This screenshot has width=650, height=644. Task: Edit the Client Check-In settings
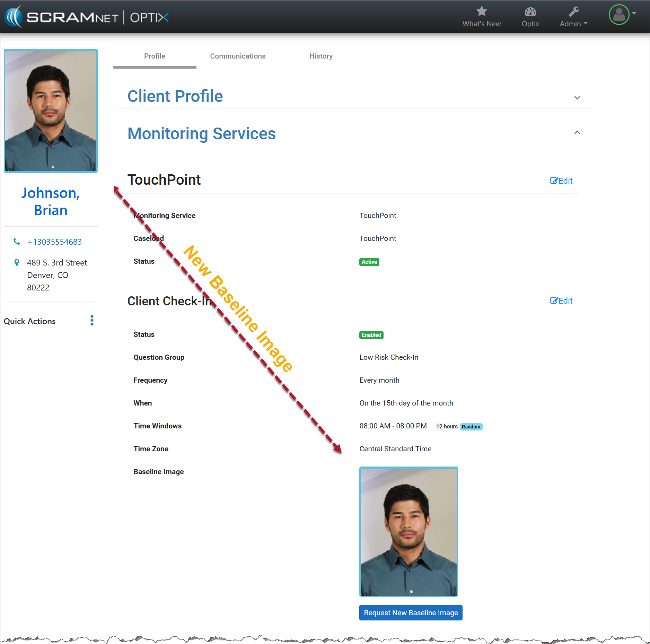coord(561,301)
